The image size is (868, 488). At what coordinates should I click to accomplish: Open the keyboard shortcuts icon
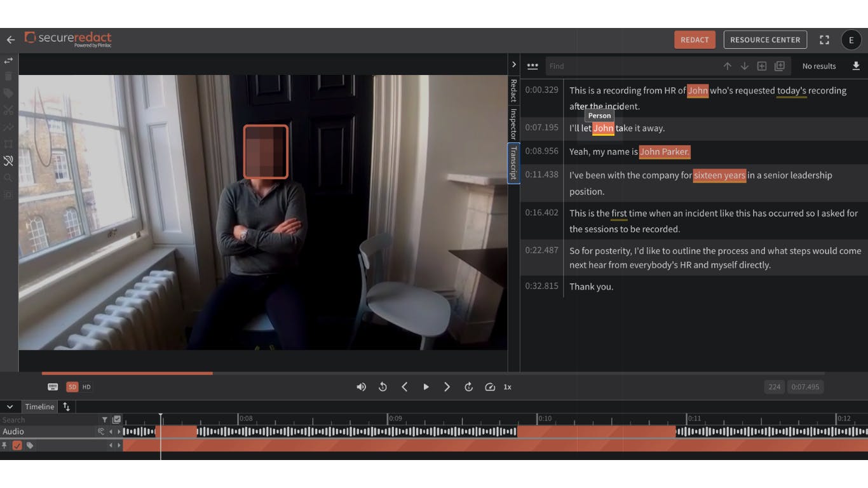[53, 387]
